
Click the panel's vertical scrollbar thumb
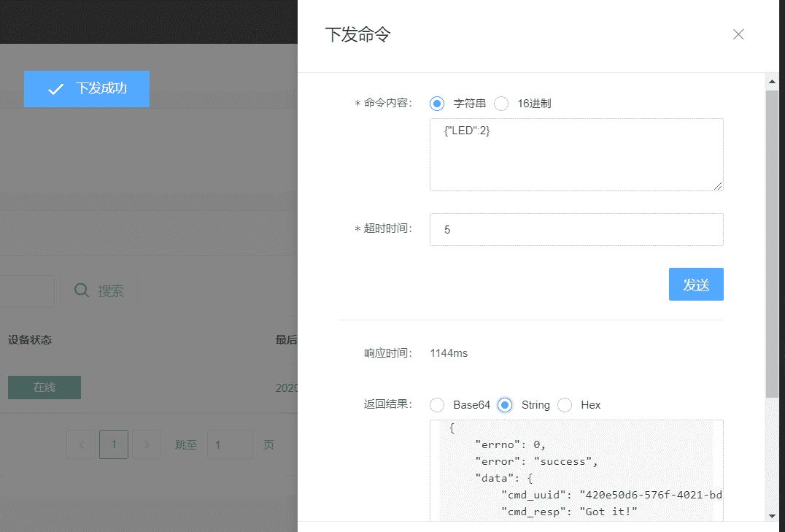coord(772,244)
